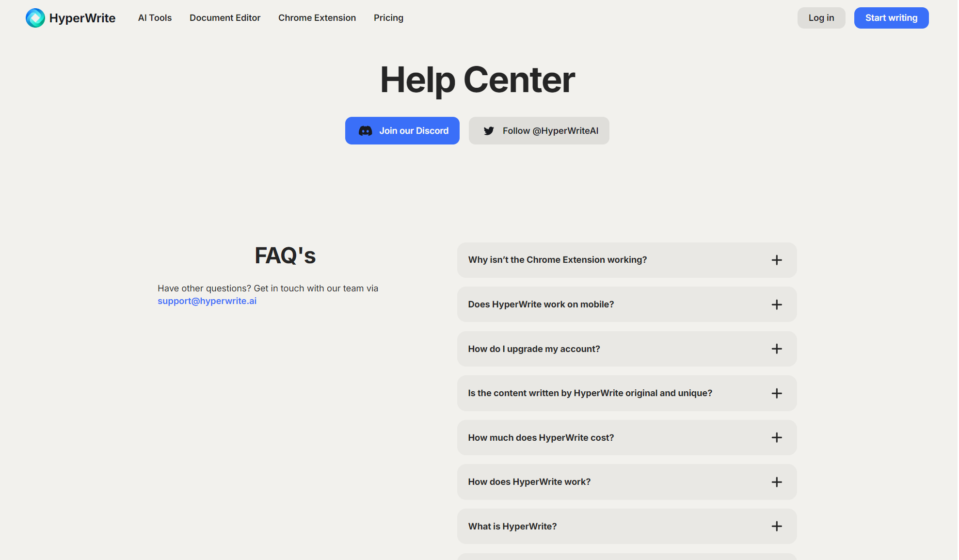959x560 pixels.
Task: Click the Twitter bird icon
Action: pyautogui.click(x=489, y=131)
